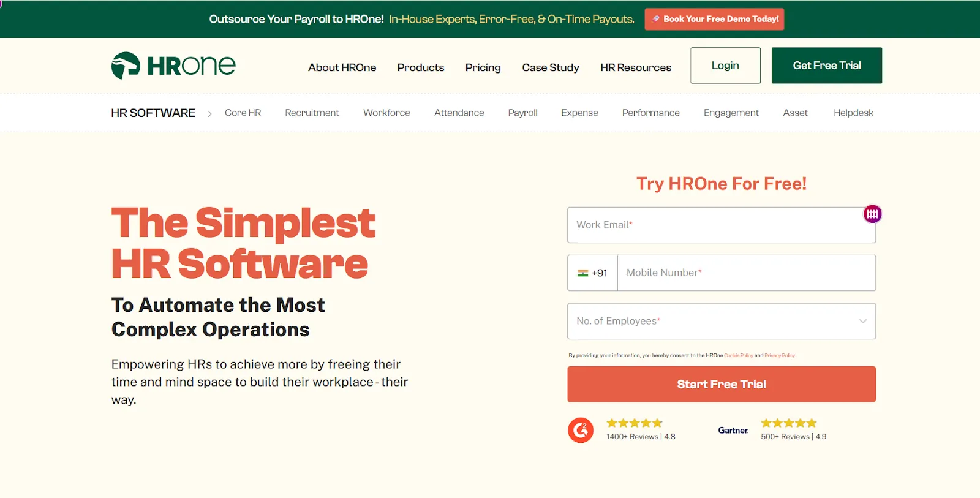This screenshot has height=498, width=980.
Task: Select the Attendance tab
Action: (x=459, y=113)
